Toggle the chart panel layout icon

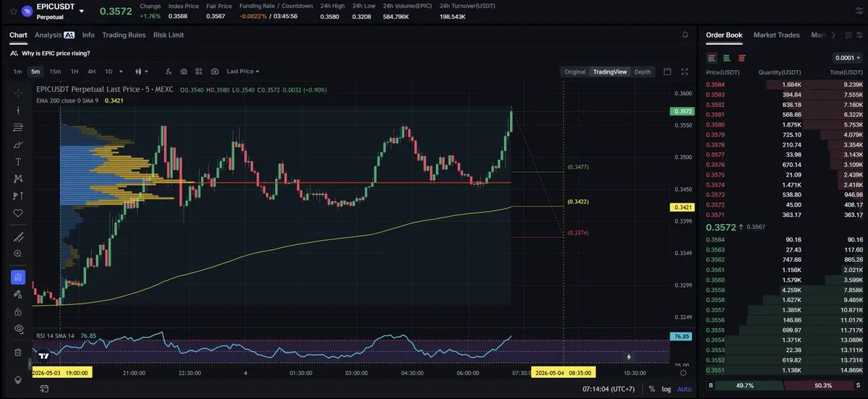tap(667, 72)
